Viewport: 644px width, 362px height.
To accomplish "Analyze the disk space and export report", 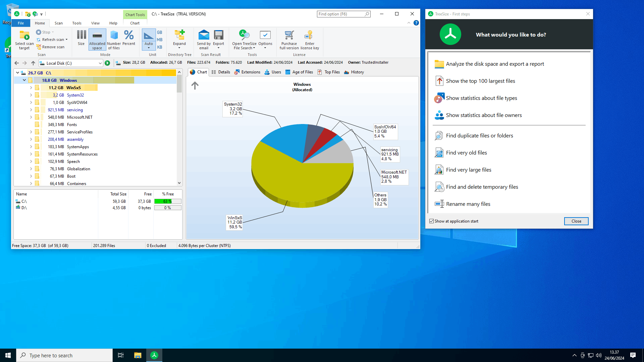I will tap(489, 64).
